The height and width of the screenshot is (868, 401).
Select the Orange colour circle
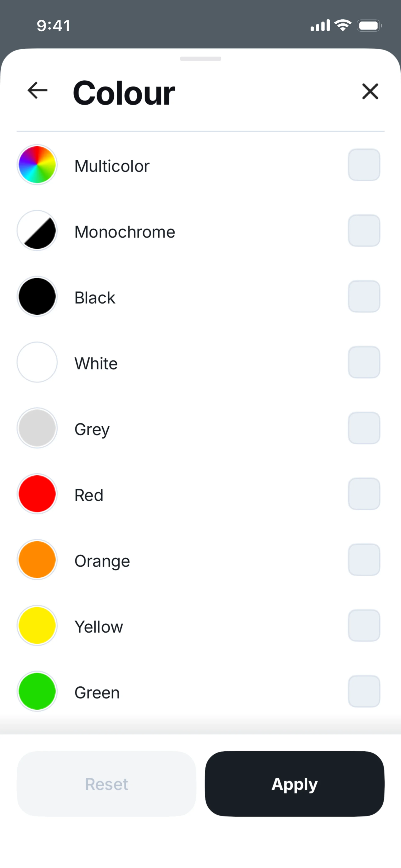[x=37, y=560]
